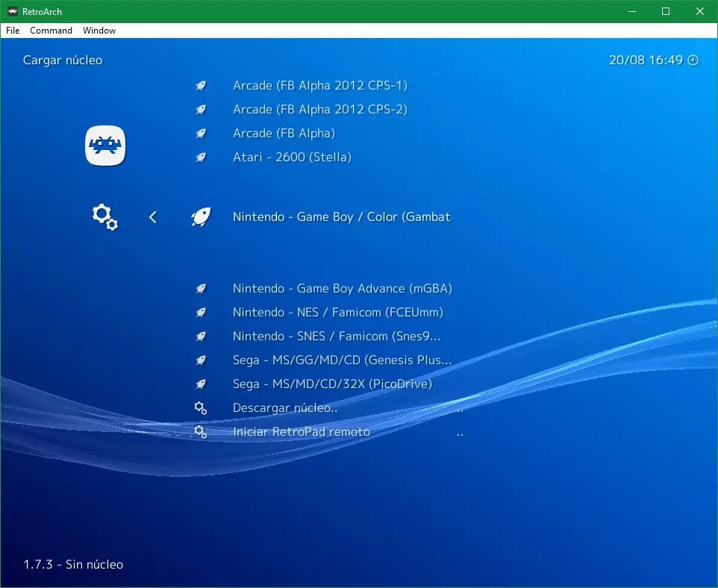Select the Arcade (FB Alpha) core
This screenshot has height=588, width=718.
[284, 134]
